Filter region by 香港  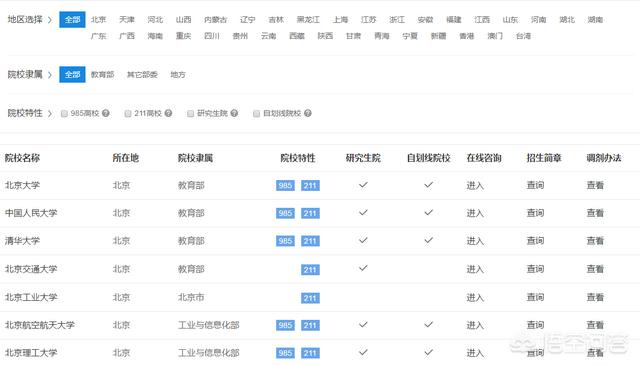click(467, 36)
